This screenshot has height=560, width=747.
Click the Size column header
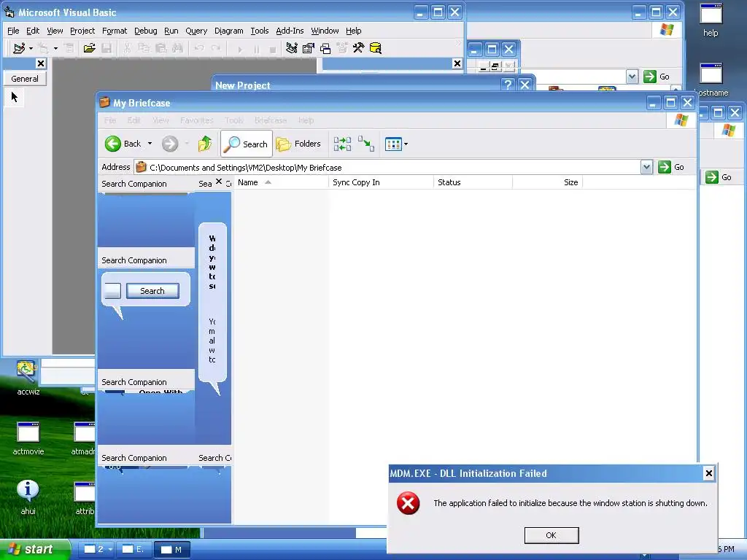coord(548,182)
